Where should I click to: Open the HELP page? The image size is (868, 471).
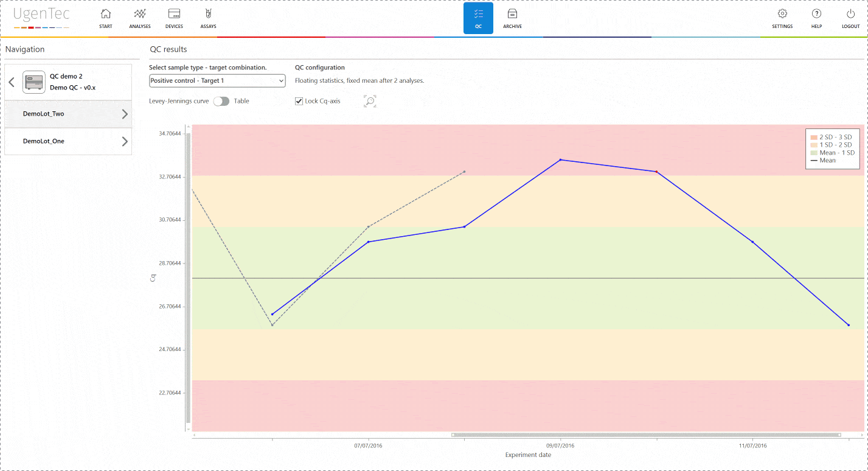(x=816, y=18)
